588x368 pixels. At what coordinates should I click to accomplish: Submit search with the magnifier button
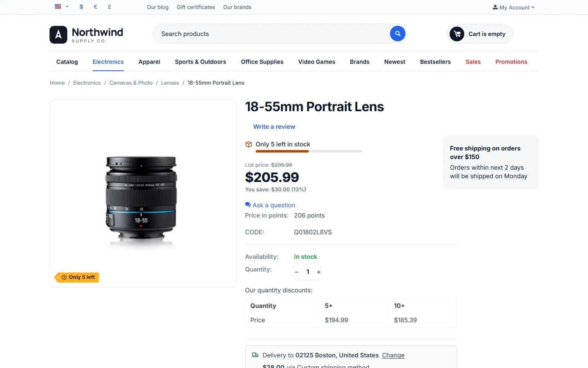click(398, 34)
